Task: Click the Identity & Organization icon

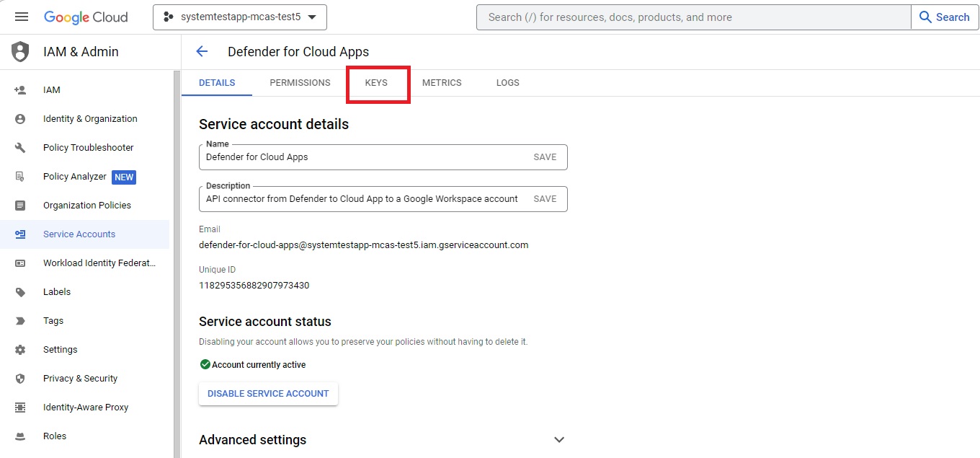Action: click(20, 119)
